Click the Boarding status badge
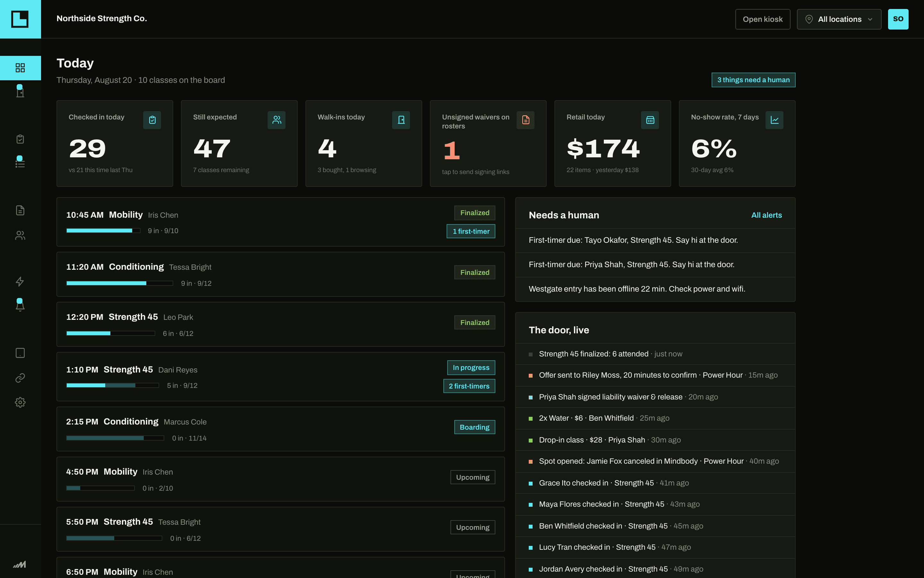This screenshot has width=924, height=578. (474, 427)
